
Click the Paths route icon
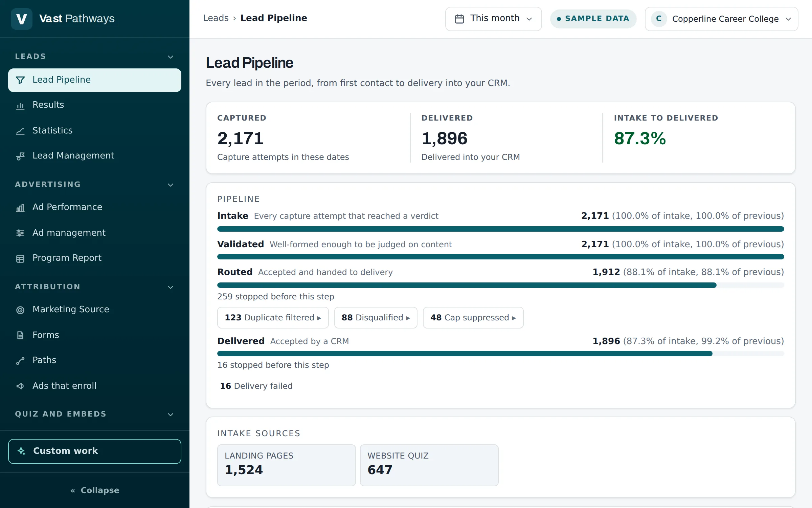coord(20,361)
